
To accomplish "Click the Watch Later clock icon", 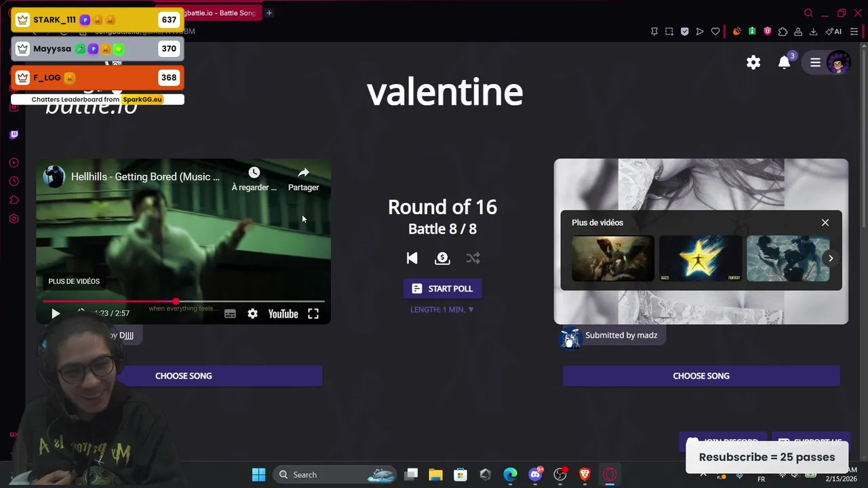I will point(254,173).
